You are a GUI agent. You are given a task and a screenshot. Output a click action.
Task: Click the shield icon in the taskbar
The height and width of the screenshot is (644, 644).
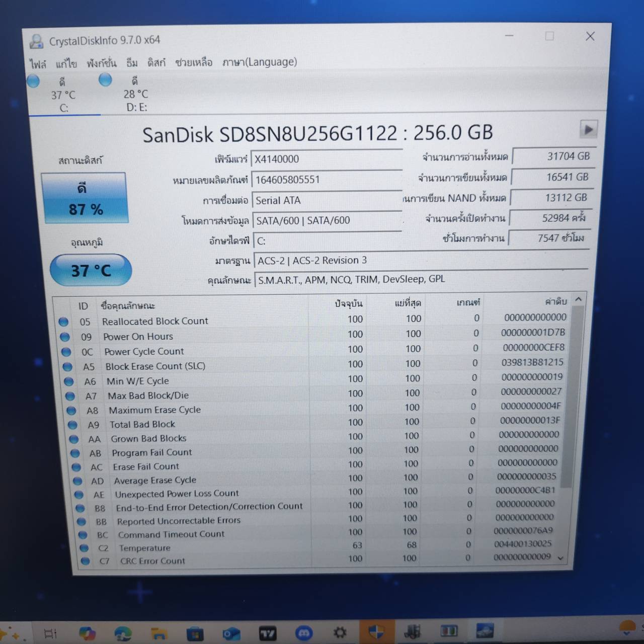[x=376, y=632]
